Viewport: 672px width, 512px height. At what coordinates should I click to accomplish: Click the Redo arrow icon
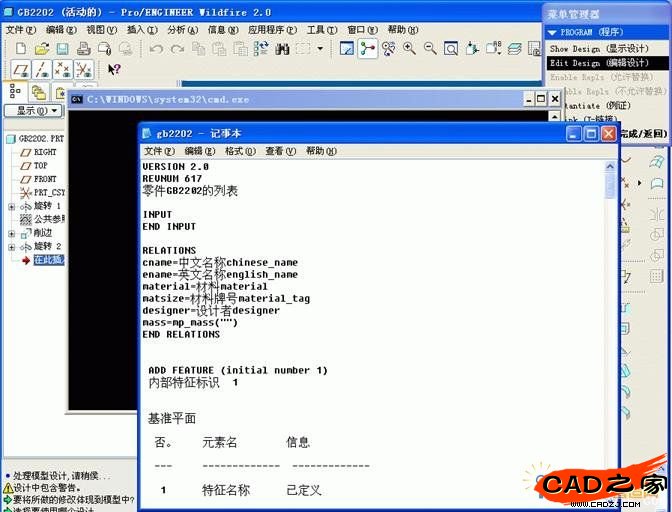point(177,48)
